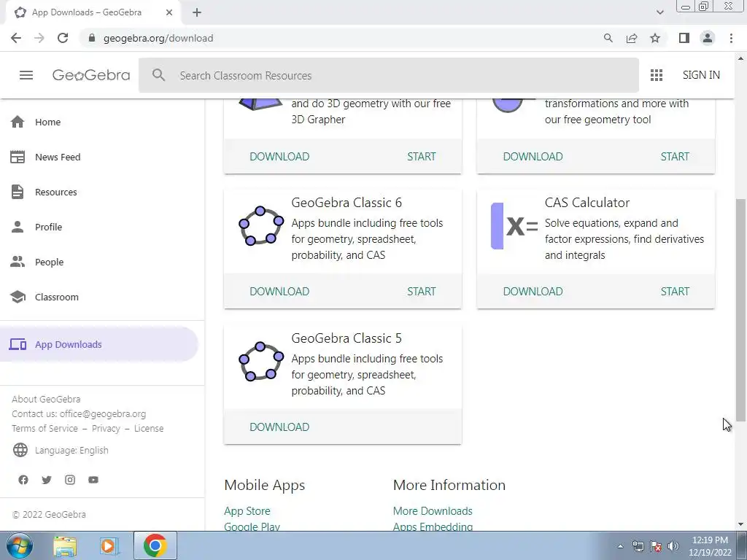This screenshot has width=747, height=560.
Task: Open Classroom in the sidebar
Action: [57, 297]
